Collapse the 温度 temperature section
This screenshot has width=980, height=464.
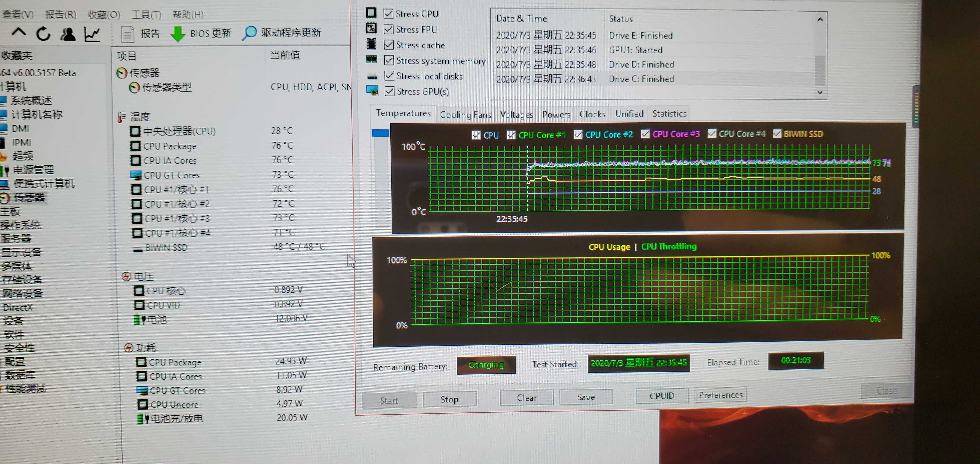click(140, 116)
